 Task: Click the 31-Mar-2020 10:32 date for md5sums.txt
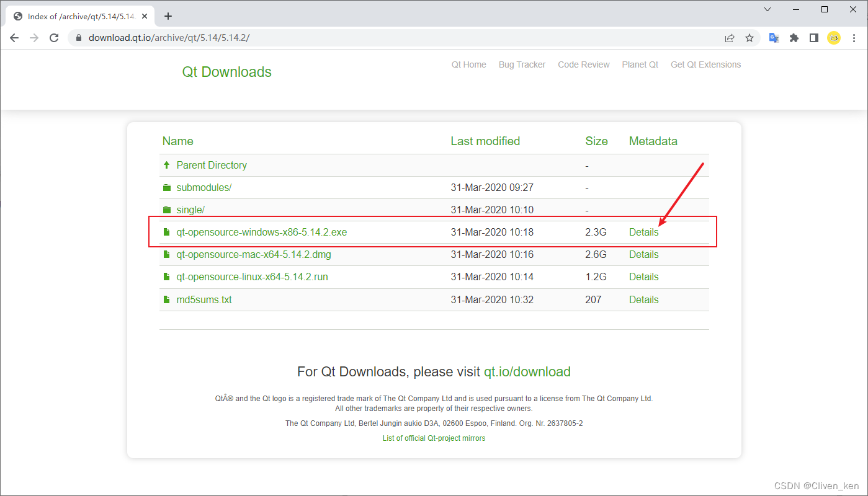(x=492, y=299)
